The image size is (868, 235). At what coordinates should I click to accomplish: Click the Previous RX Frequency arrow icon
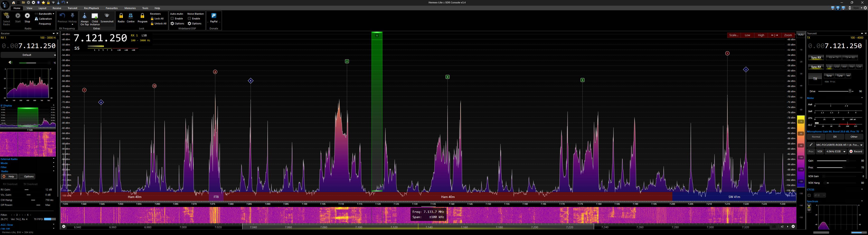(x=62, y=16)
